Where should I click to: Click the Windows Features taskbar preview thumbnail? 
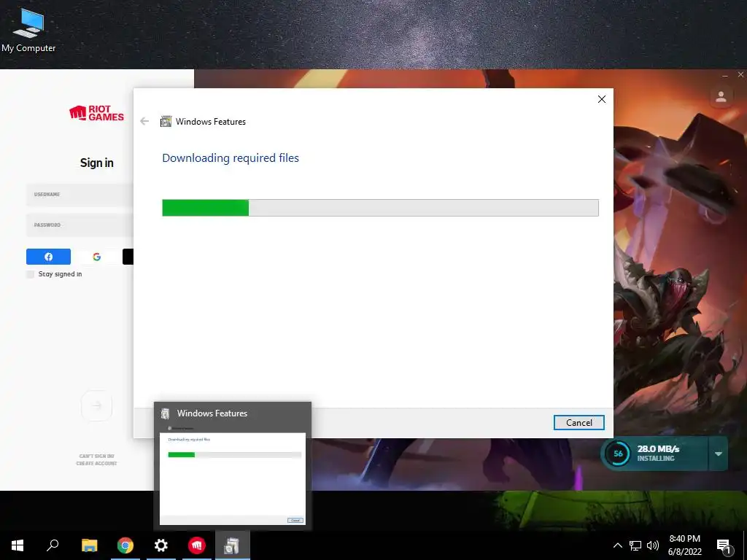pyautogui.click(x=233, y=466)
